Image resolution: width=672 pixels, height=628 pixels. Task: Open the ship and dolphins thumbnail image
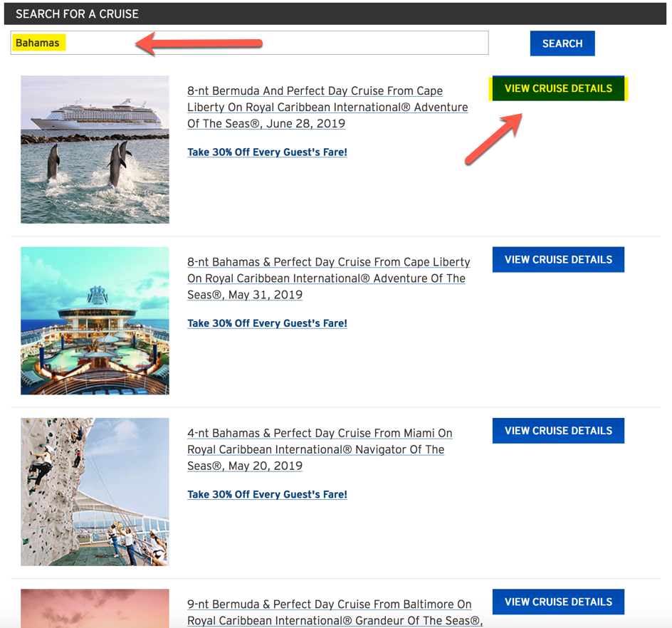[x=95, y=150]
